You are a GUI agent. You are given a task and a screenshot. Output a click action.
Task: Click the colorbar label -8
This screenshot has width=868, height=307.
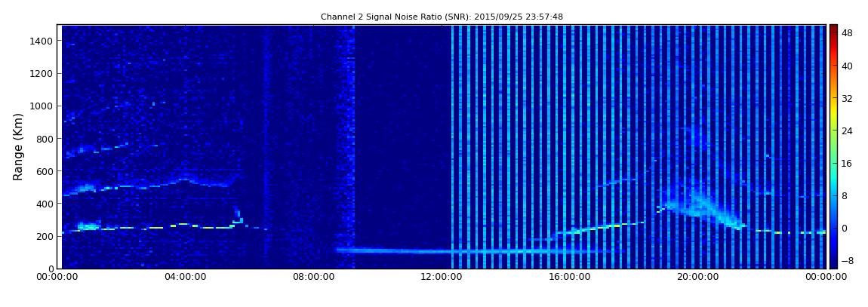click(847, 260)
